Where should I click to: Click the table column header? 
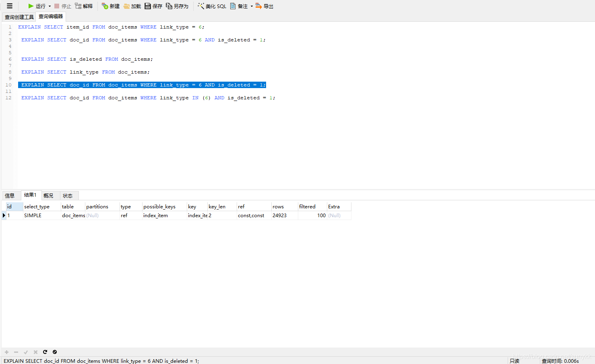[x=73, y=206]
